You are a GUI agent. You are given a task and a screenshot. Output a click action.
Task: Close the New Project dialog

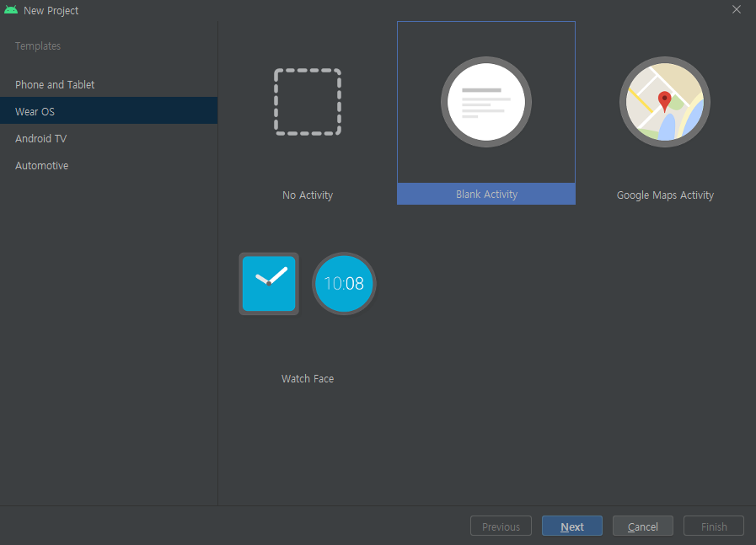pyautogui.click(x=737, y=9)
